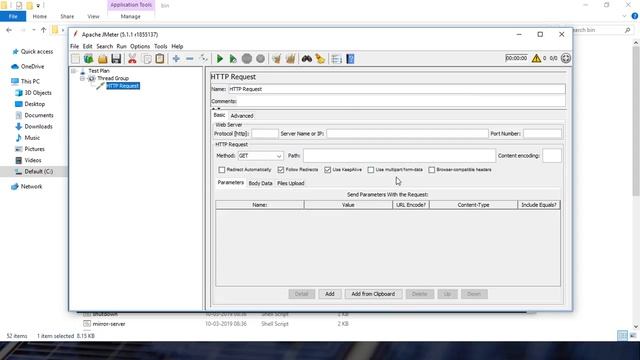640x360 pixels.
Task: Collapse the File Explorer ribbon chevron
Action: (624, 16)
